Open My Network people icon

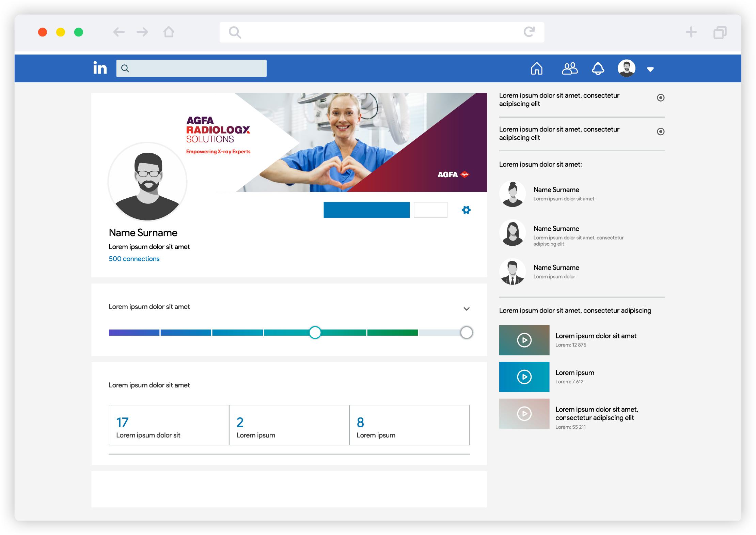coord(569,68)
